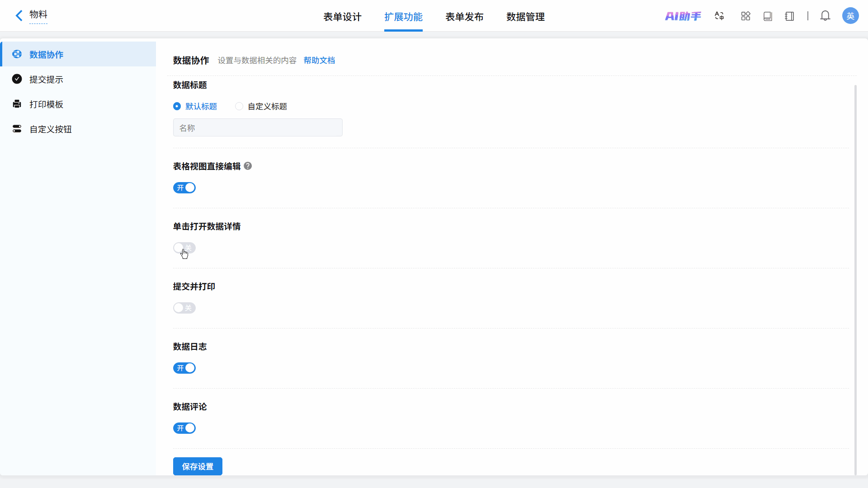Switch to 数据管理 tab
Screen dimensions: 868x488
pos(525,17)
